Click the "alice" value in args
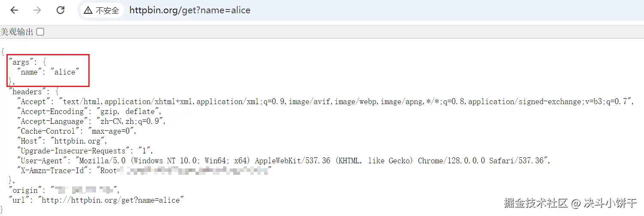The width and height of the screenshot is (644, 216). [65, 72]
